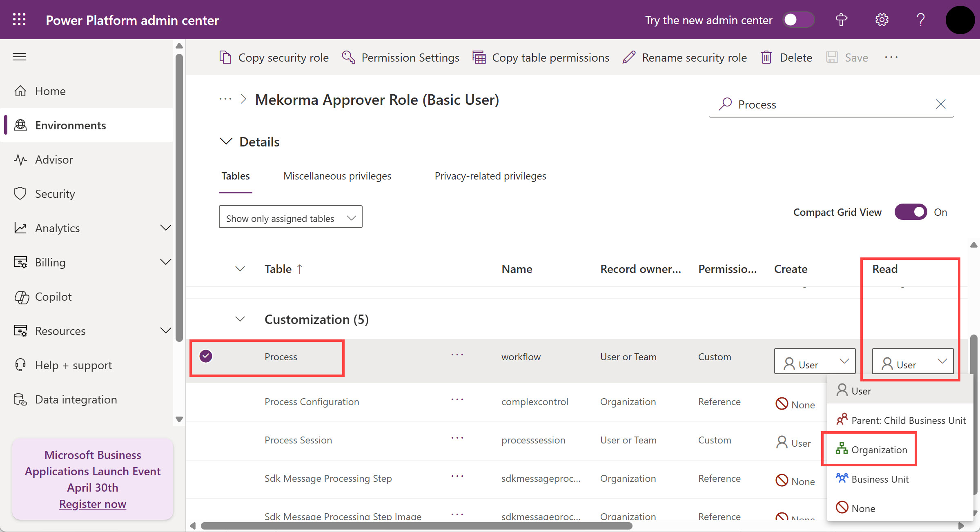
Task: Collapse the Customization (5) group
Action: click(240, 319)
